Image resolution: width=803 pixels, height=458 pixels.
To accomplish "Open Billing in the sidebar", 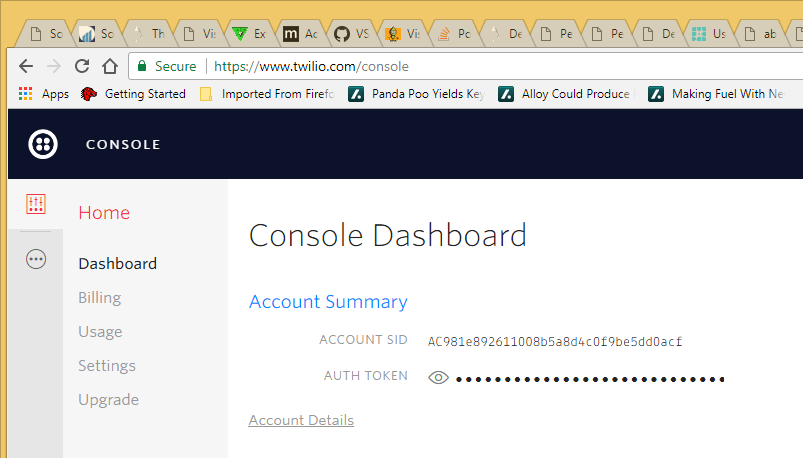I will tap(100, 298).
